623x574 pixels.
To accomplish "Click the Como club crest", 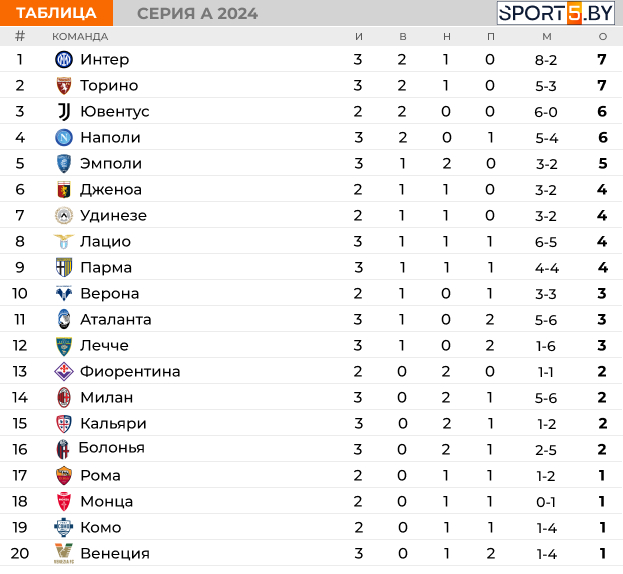I will (64, 528).
